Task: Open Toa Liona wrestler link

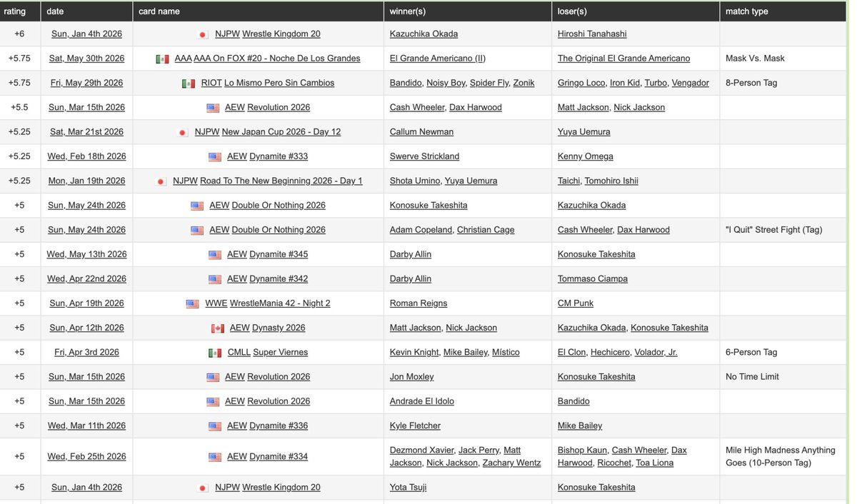Action: 653,463
